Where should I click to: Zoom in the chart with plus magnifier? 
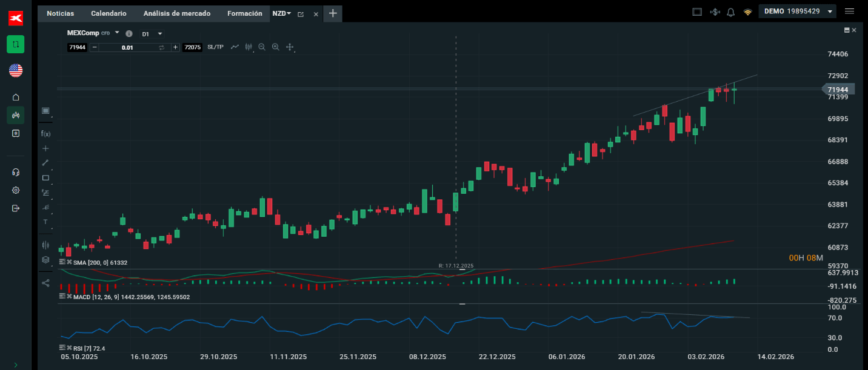[x=276, y=47]
